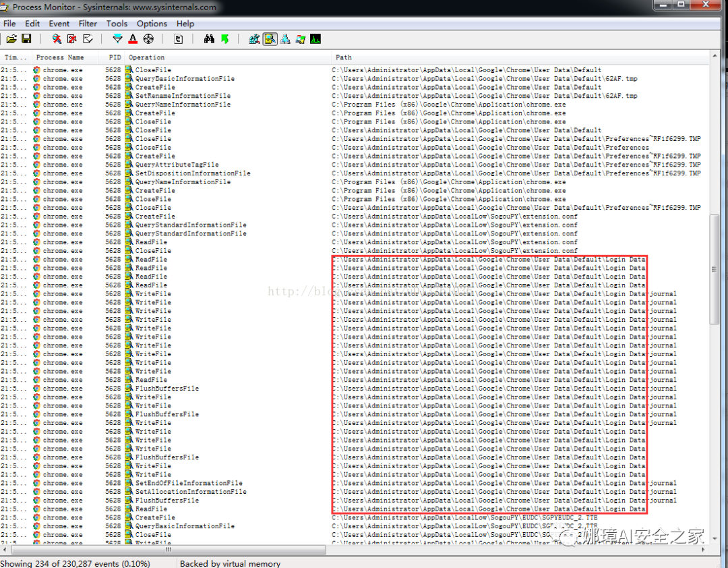Toggle Show Process and Thread Activity
The width and height of the screenshot is (728, 568).
(301, 39)
